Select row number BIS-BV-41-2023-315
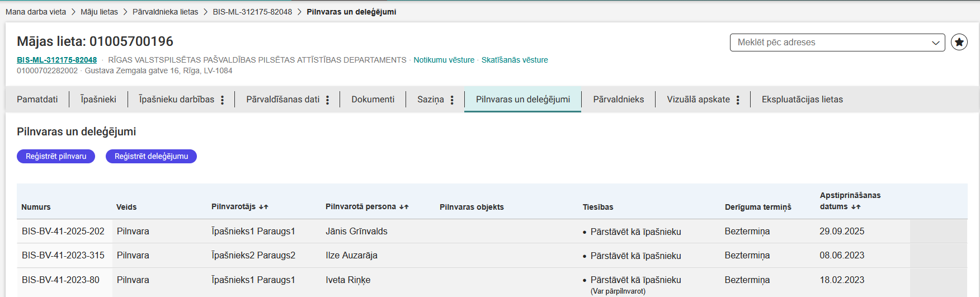The width and height of the screenshot is (980, 297). point(63,255)
